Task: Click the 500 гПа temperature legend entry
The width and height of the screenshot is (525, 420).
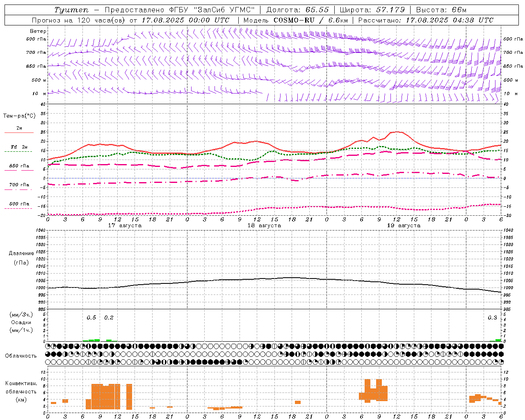Action: coord(19,204)
